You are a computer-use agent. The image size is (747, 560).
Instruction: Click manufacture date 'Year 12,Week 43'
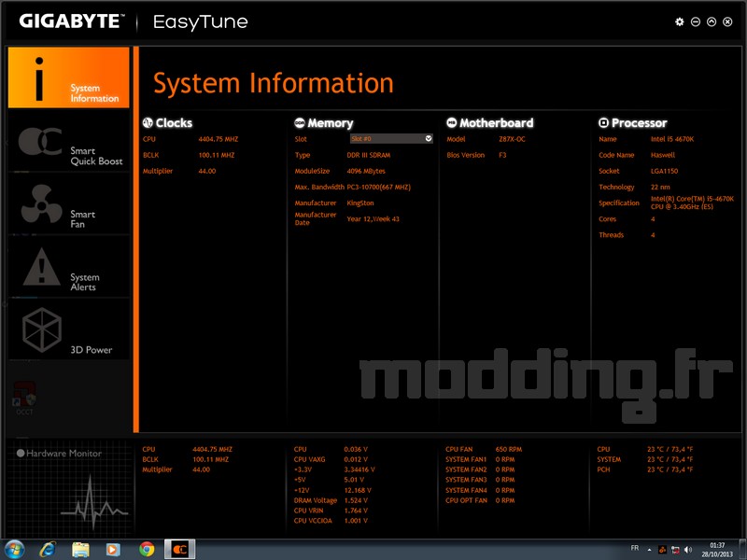(373, 219)
